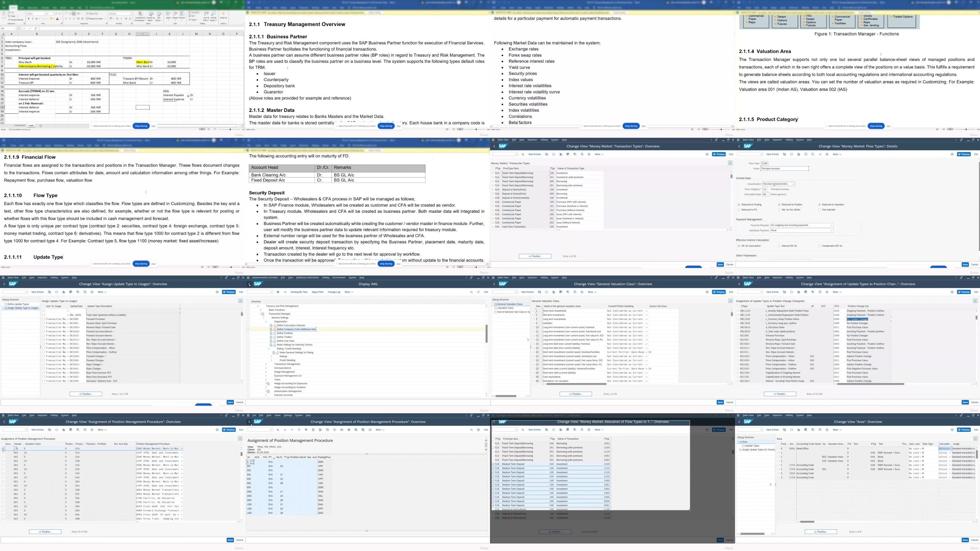Check the Fee Indicator checkbox
Viewport: 980px width, 551px height.
coord(820,210)
